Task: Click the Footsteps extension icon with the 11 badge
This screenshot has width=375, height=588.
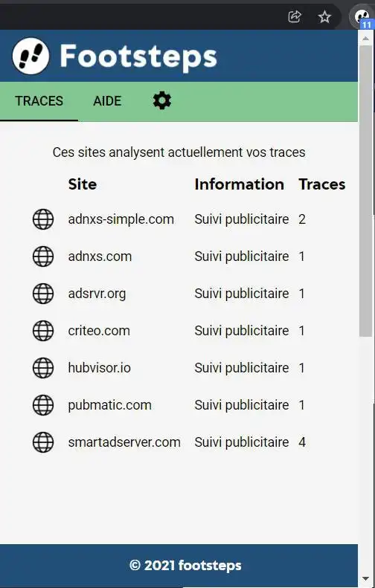Action: [x=362, y=17]
